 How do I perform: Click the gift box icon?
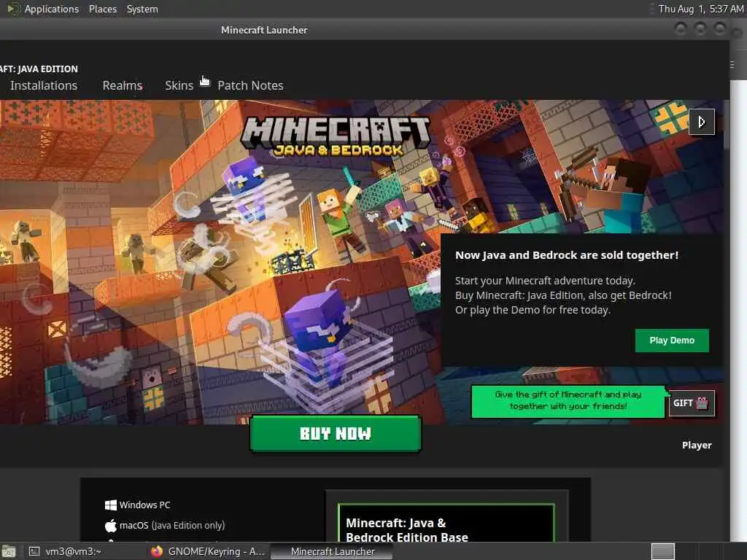coord(703,403)
